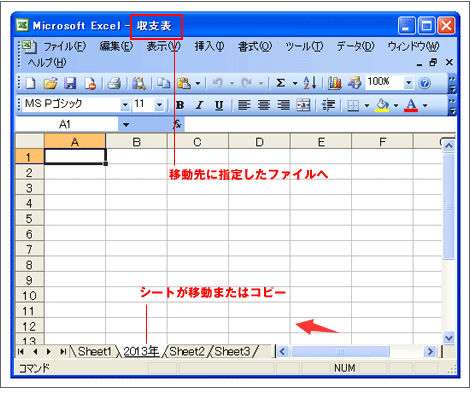This screenshot has width=476, height=393.
Task: Open the Chart Wizard icon
Action: coord(335,83)
